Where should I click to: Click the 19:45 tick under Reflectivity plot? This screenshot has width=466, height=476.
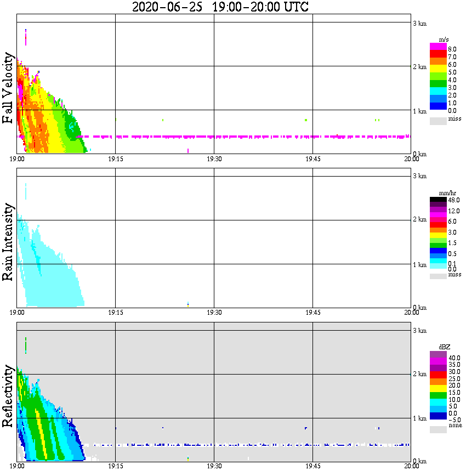click(312, 466)
